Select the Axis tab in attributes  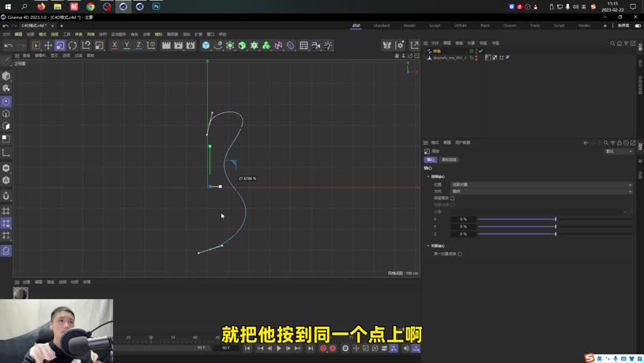tap(431, 160)
